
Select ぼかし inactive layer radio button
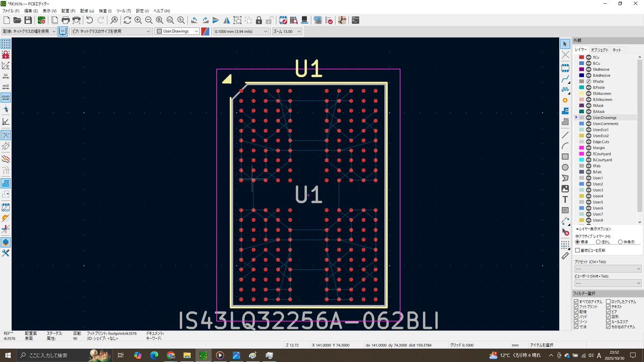pyautogui.click(x=599, y=242)
